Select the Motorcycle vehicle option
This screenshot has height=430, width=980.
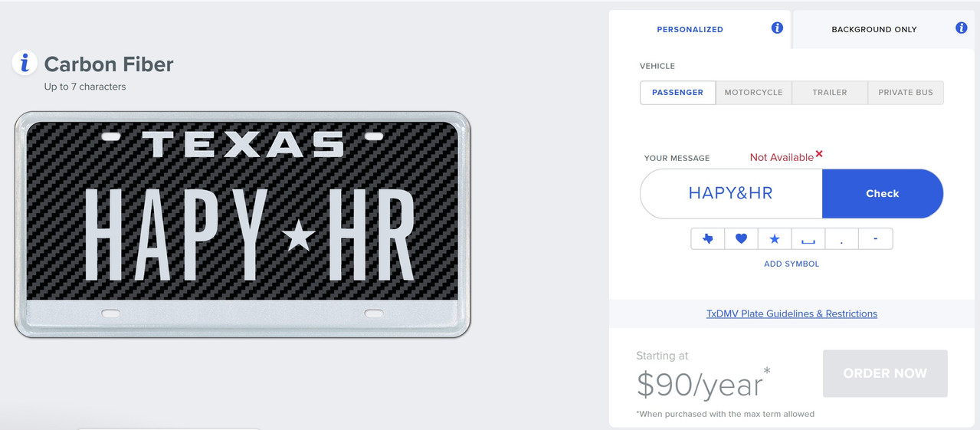pos(754,92)
